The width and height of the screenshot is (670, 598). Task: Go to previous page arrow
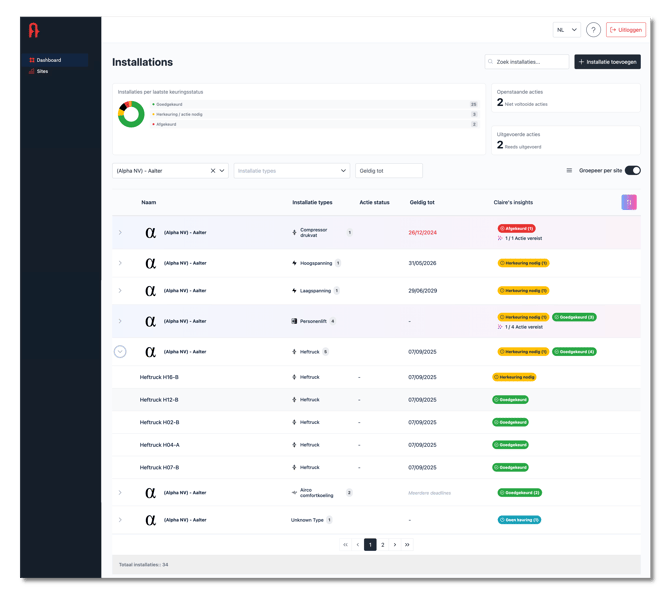click(x=358, y=545)
